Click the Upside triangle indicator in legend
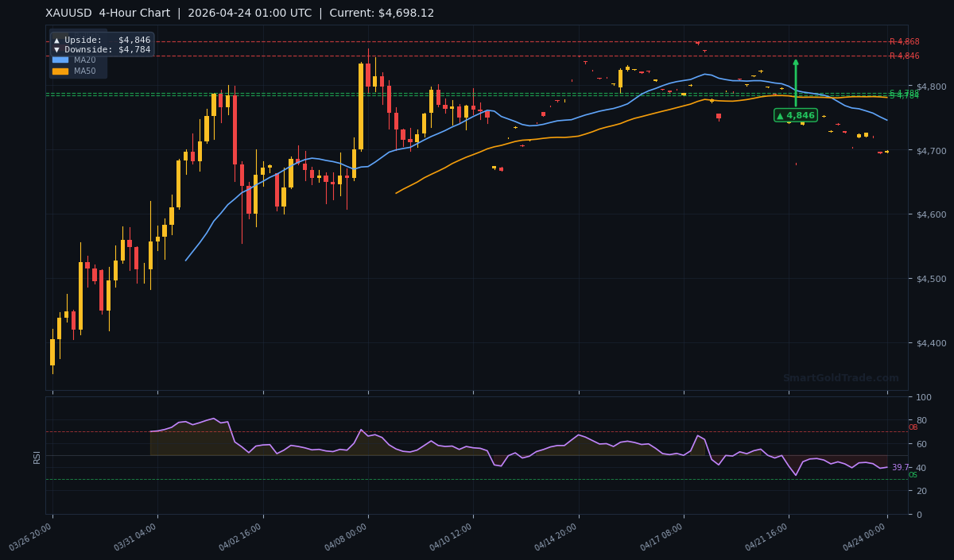This screenshot has height=560, width=954. 56,41
